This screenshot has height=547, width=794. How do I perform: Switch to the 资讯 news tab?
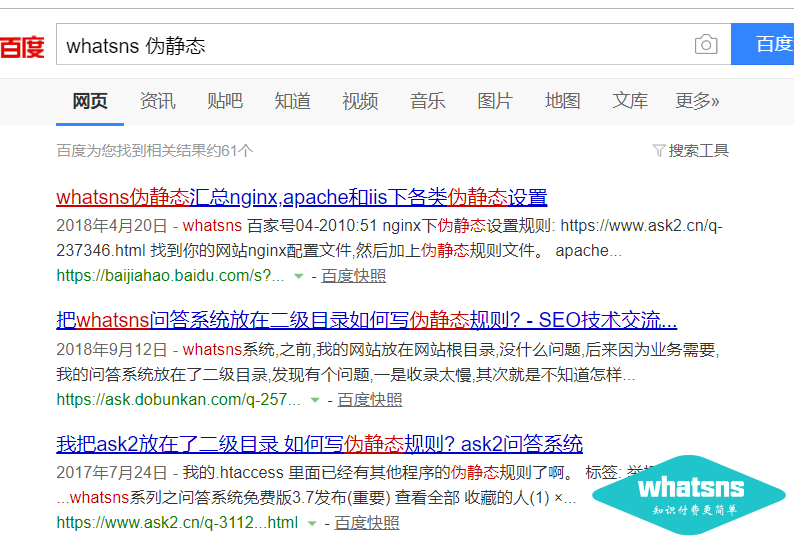[157, 101]
